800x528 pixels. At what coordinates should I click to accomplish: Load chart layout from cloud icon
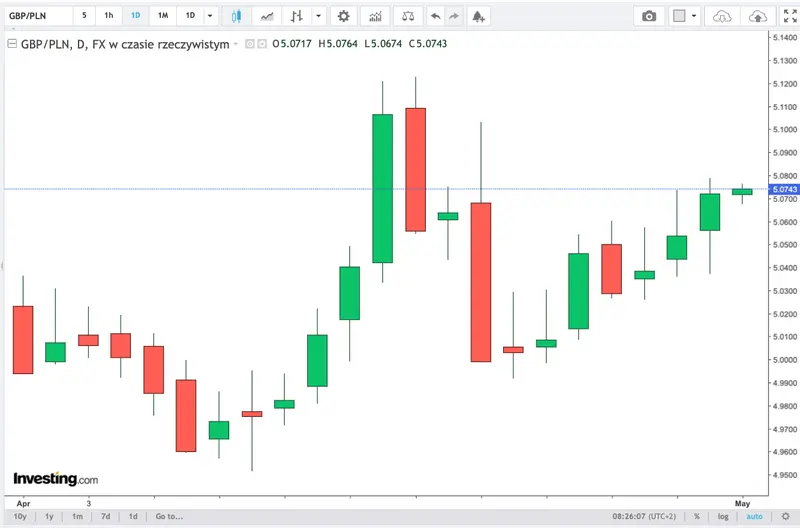point(722,16)
